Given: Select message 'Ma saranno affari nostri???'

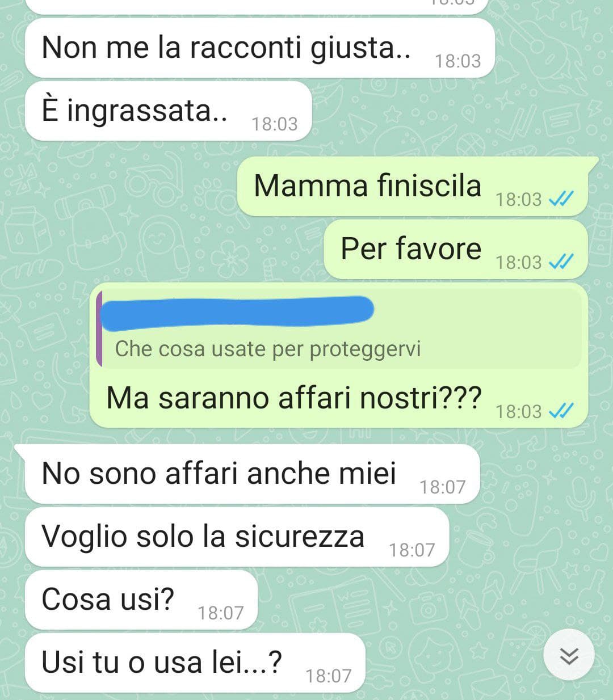Looking at the screenshot, I should coord(339,355).
